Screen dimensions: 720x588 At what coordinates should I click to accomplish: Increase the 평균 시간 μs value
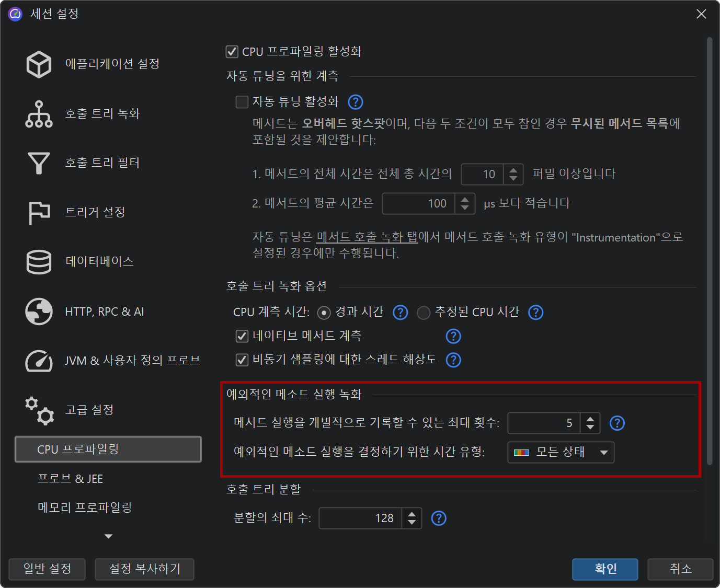click(465, 199)
